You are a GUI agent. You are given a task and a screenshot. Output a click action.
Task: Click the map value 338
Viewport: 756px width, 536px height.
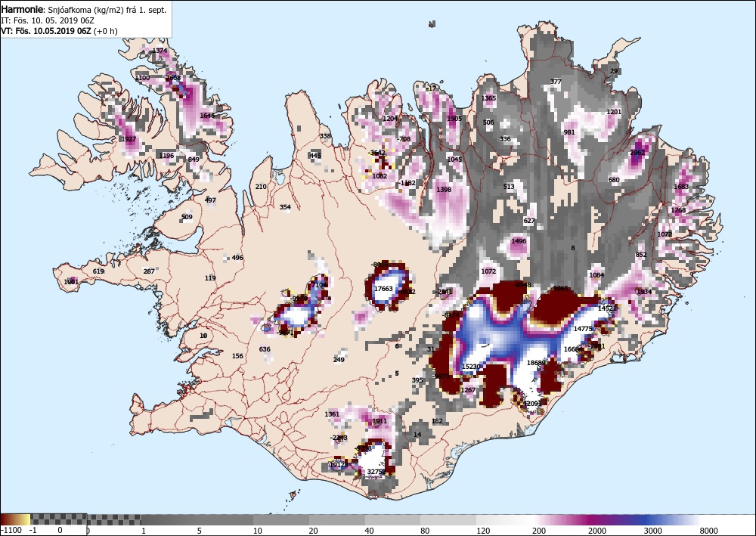(x=325, y=136)
